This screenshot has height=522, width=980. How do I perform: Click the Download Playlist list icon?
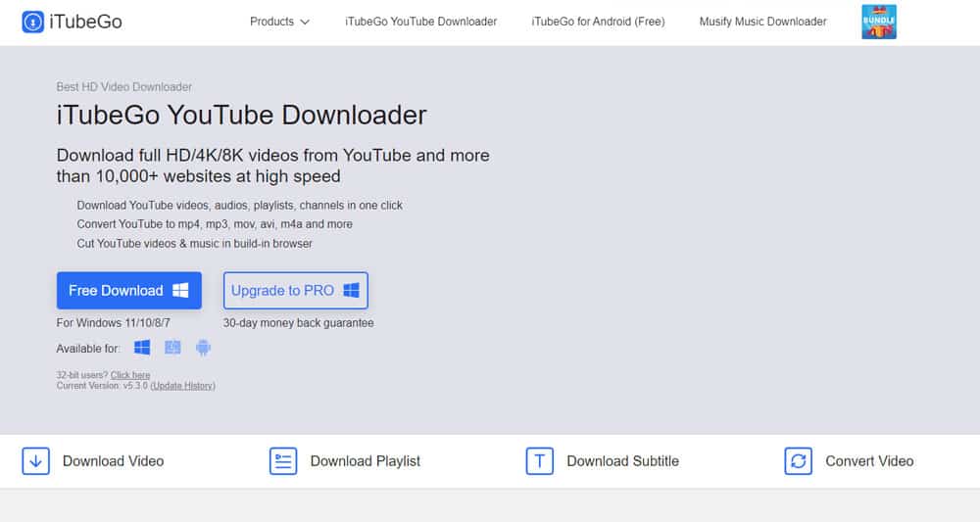tap(283, 461)
